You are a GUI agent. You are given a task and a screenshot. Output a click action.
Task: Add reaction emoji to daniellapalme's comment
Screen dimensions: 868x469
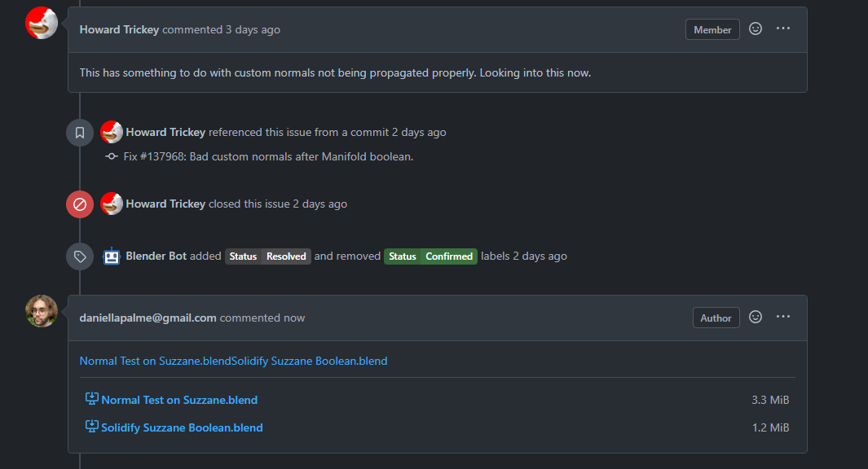point(755,317)
